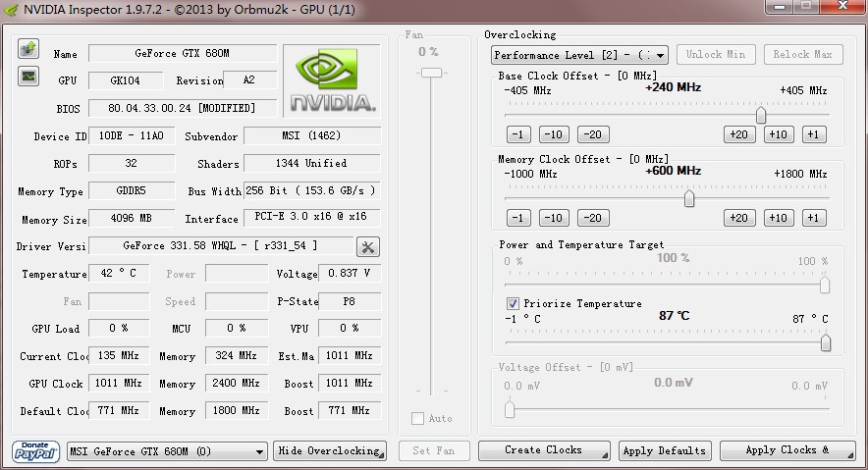This screenshot has height=470, width=868.
Task: Click the P-State field P8
Action: (350, 301)
